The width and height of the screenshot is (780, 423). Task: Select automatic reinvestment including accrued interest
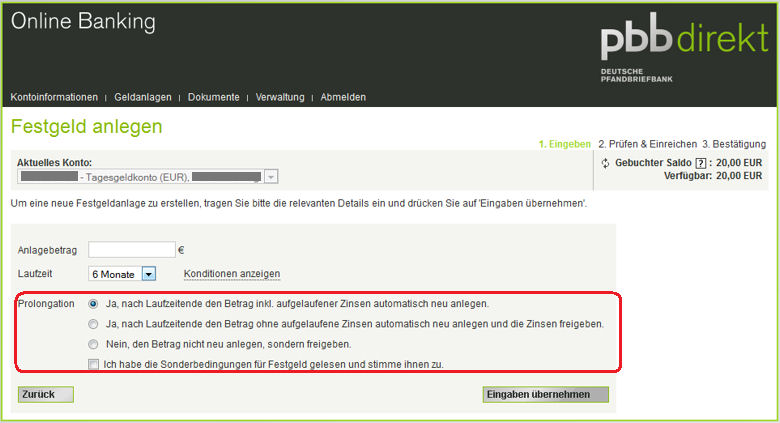(x=93, y=304)
